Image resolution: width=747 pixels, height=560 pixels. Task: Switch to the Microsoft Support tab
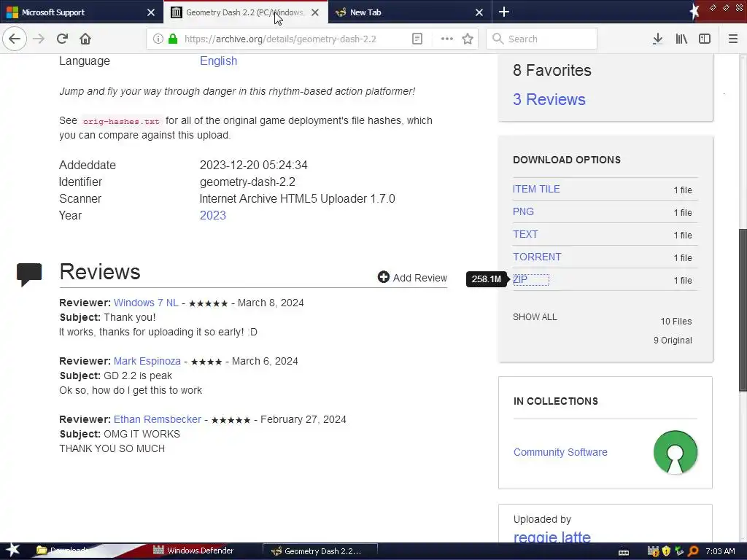click(x=80, y=12)
